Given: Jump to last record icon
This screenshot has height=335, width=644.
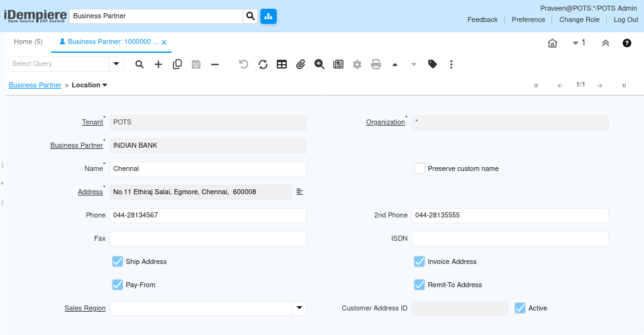Looking at the screenshot, I should pyautogui.click(x=624, y=85).
